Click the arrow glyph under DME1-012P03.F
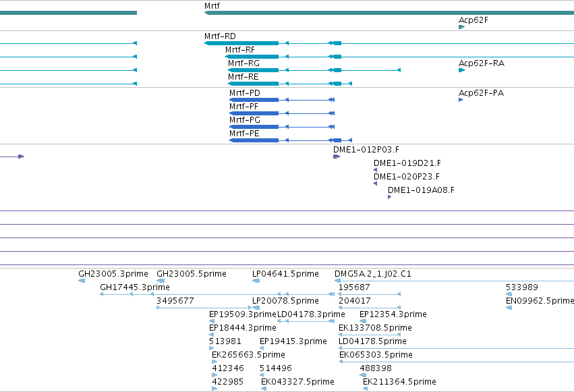Image resolution: width=574 pixels, height=392 pixels. tap(337, 157)
